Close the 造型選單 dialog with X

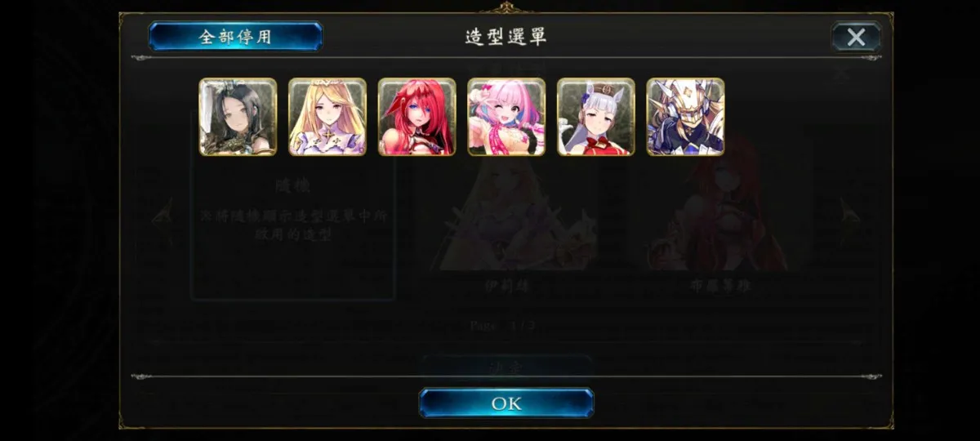[856, 37]
